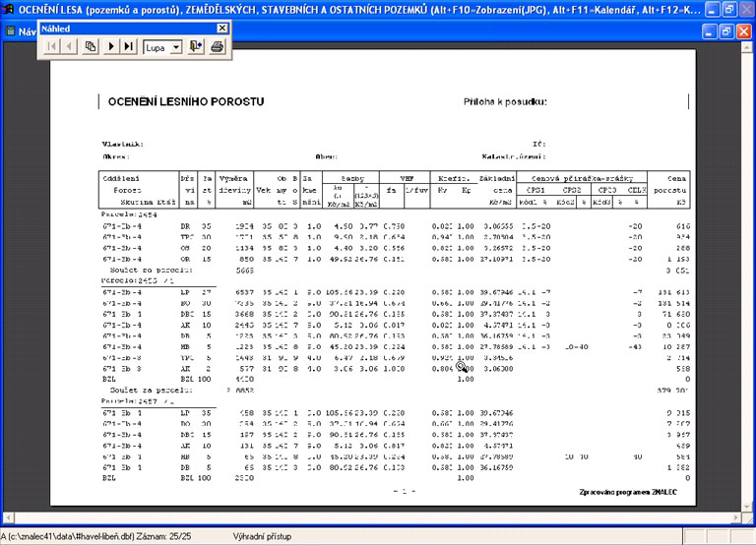Viewport: 756px width, 545px height.
Task: Restore down the main application window
Action: pyautogui.click(x=729, y=9)
